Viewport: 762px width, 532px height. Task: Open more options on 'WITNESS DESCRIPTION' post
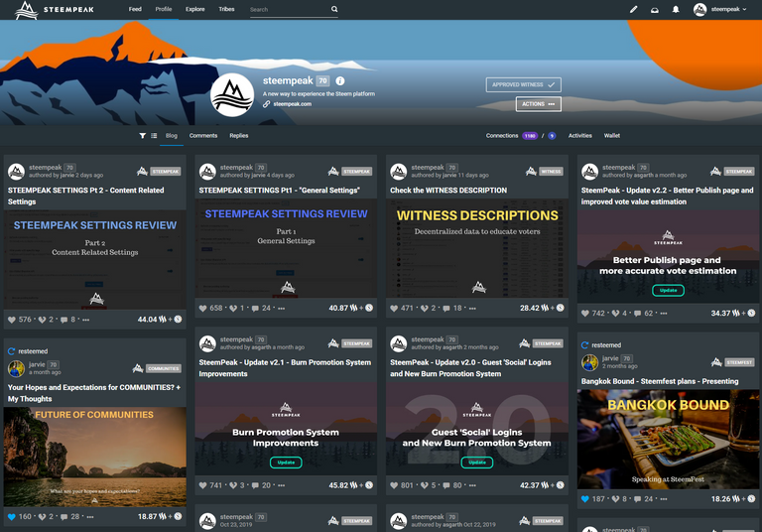click(x=472, y=309)
